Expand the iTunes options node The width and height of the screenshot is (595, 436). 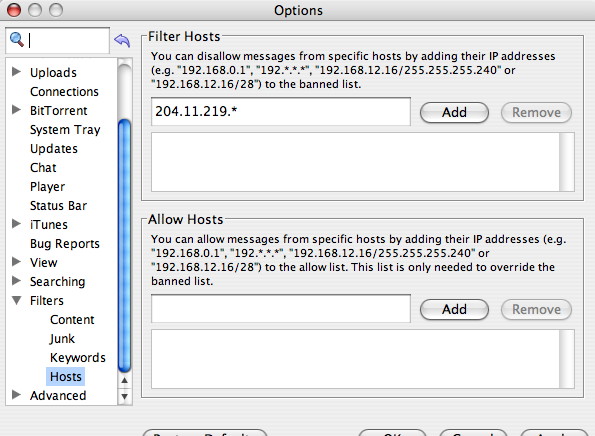coord(16,224)
